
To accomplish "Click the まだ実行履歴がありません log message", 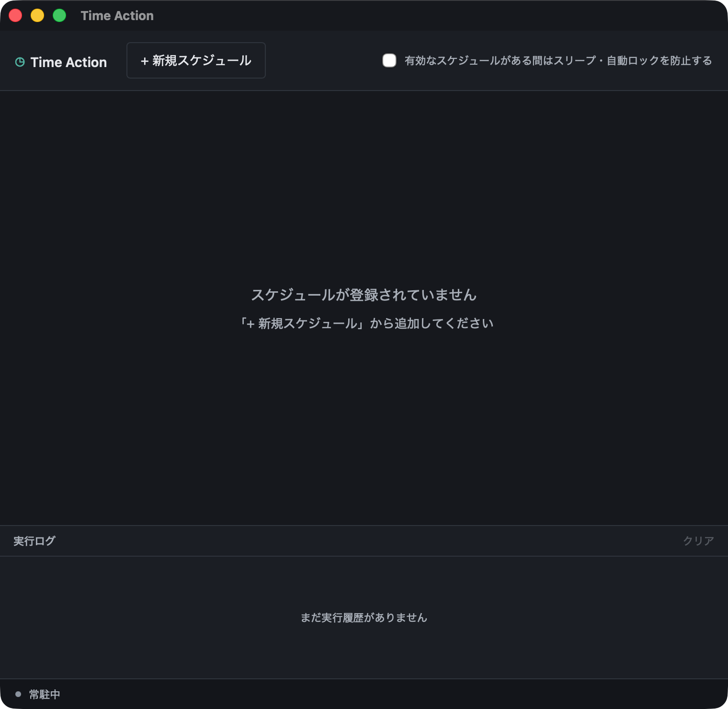I will point(364,618).
